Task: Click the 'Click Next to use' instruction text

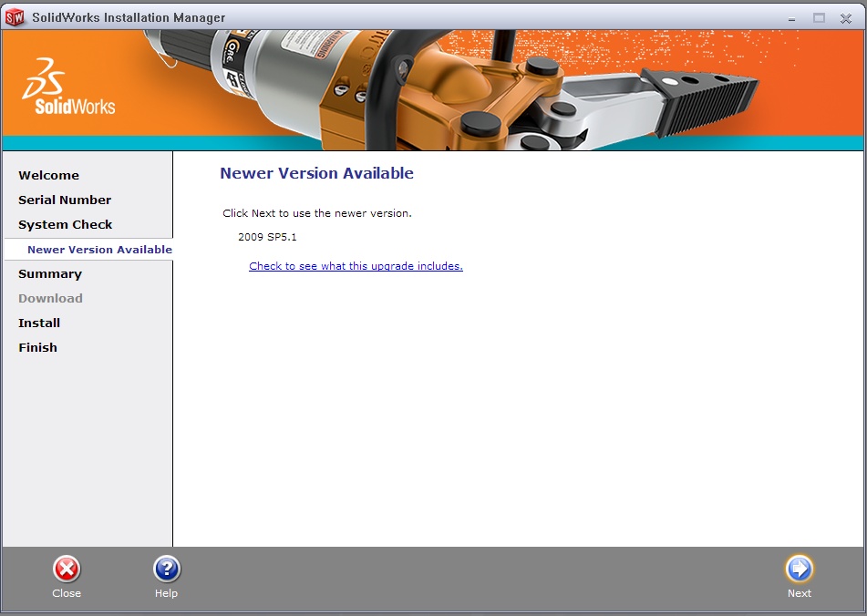Action: tap(317, 213)
